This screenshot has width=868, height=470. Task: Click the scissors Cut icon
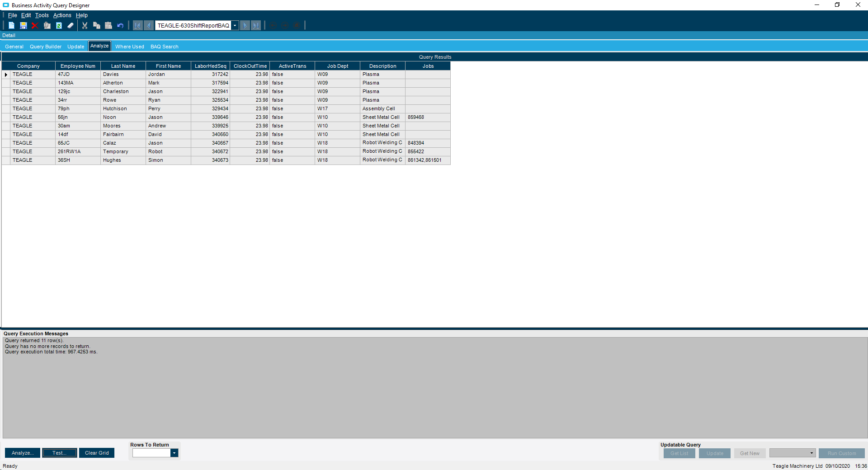85,26
